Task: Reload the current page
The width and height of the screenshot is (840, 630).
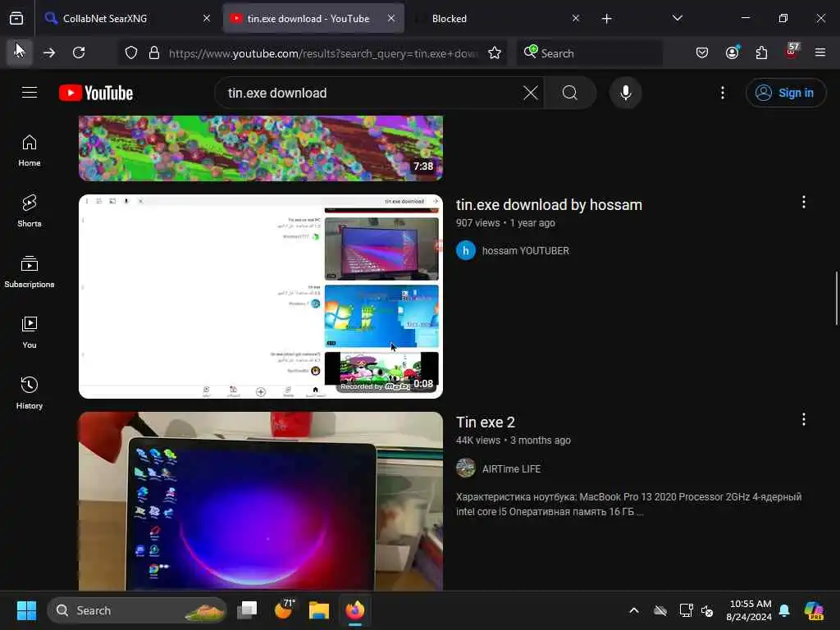Action: (79, 52)
